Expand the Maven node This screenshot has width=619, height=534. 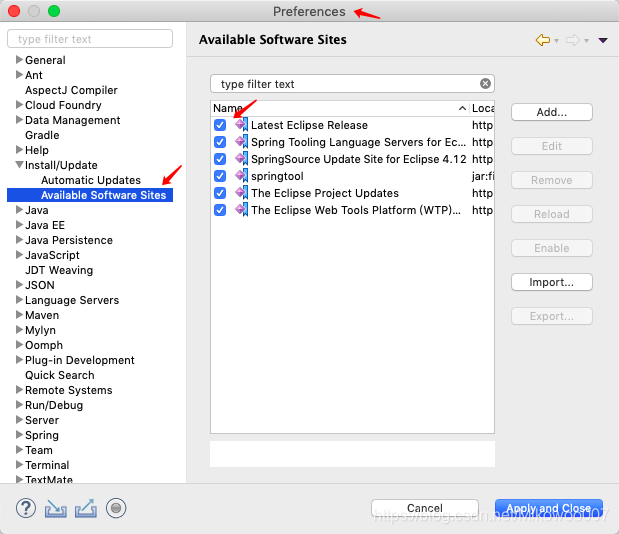[x=19, y=315]
